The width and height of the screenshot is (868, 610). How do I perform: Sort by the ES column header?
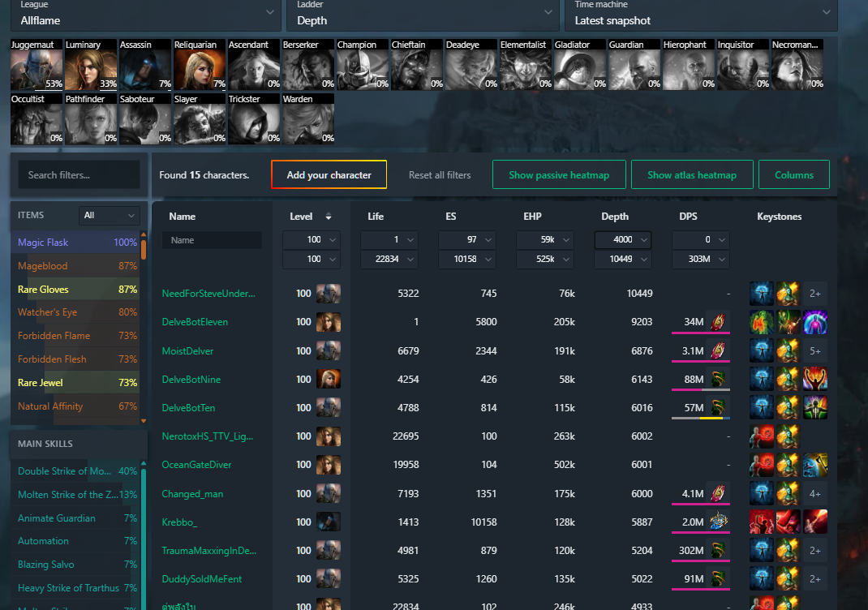coord(450,217)
